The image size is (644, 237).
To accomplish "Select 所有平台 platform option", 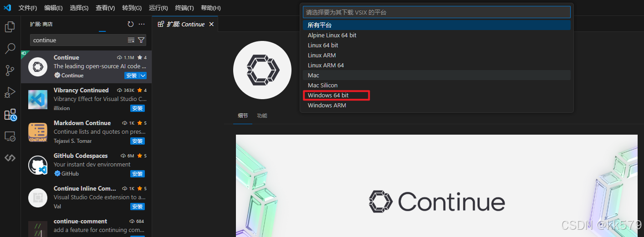I will click(437, 25).
